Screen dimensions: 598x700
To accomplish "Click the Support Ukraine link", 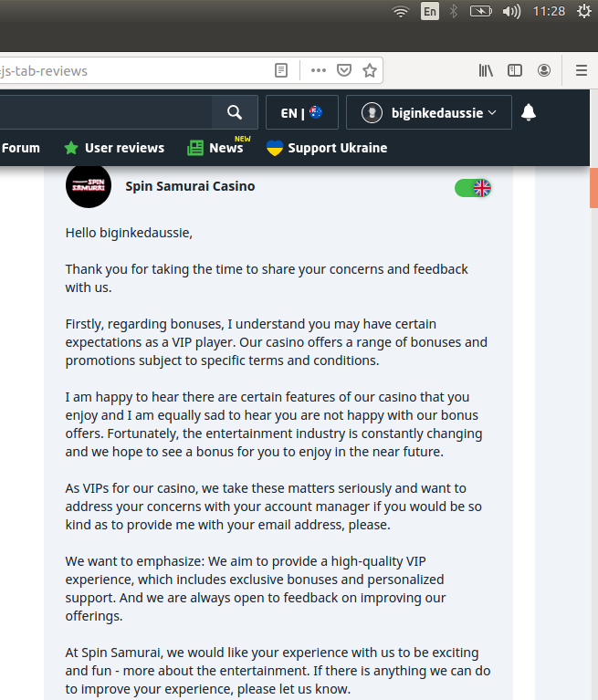I will tap(327, 148).
